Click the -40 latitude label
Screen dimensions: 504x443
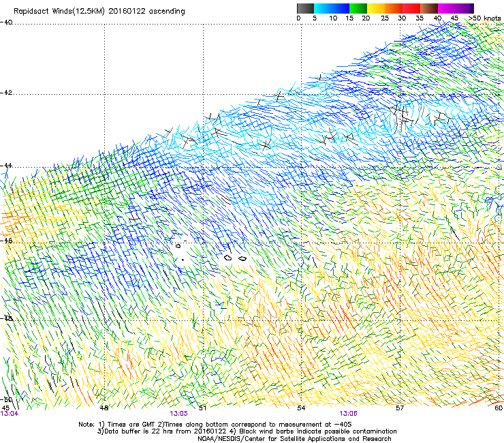6,22
